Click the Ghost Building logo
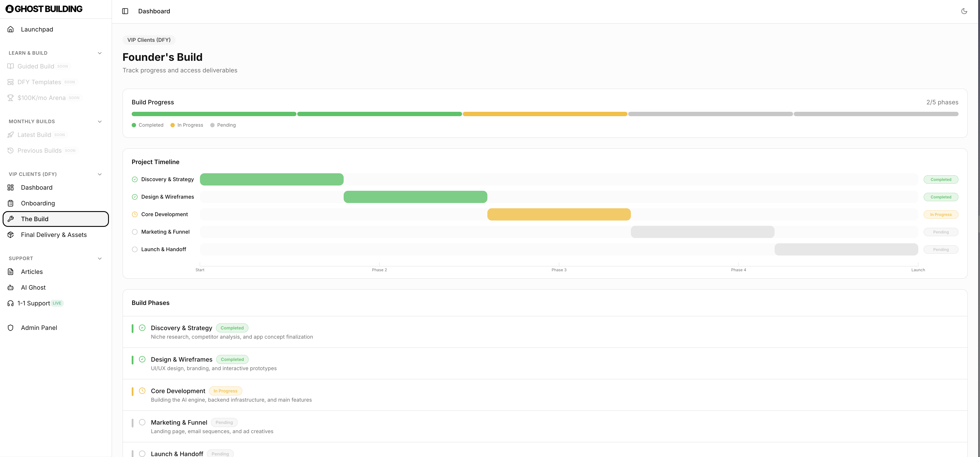980x457 pixels. click(44, 9)
